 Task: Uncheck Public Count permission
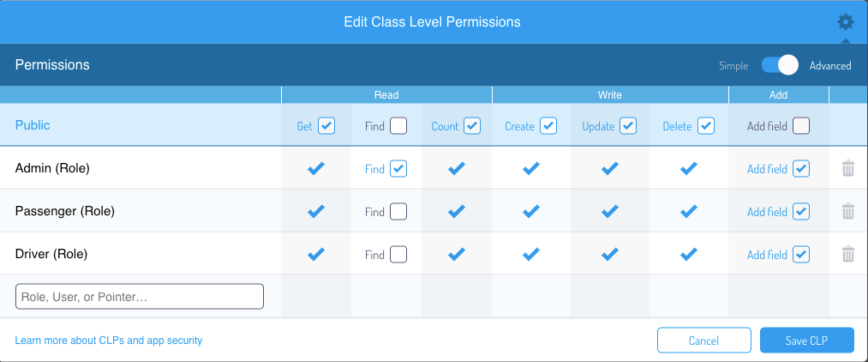[472, 126]
